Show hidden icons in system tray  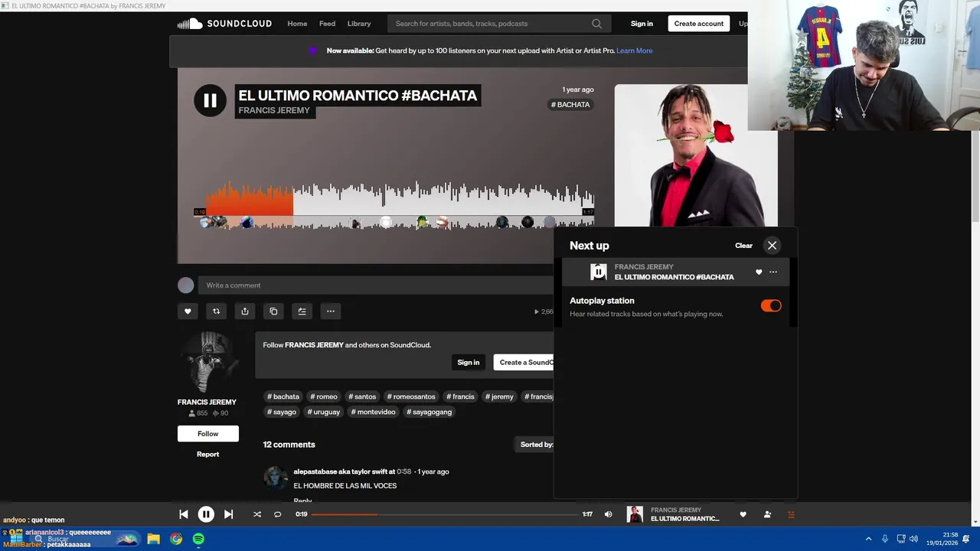(x=868, y=539)
